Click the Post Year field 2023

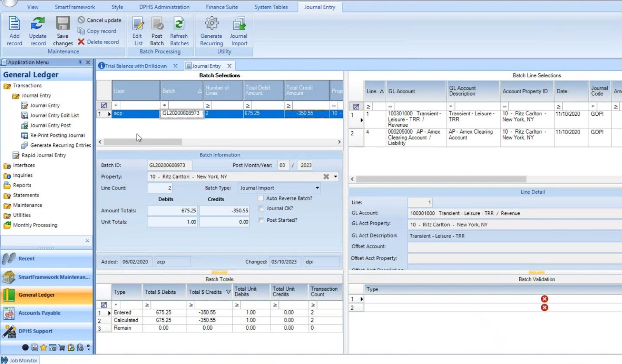tap(306, 165)
